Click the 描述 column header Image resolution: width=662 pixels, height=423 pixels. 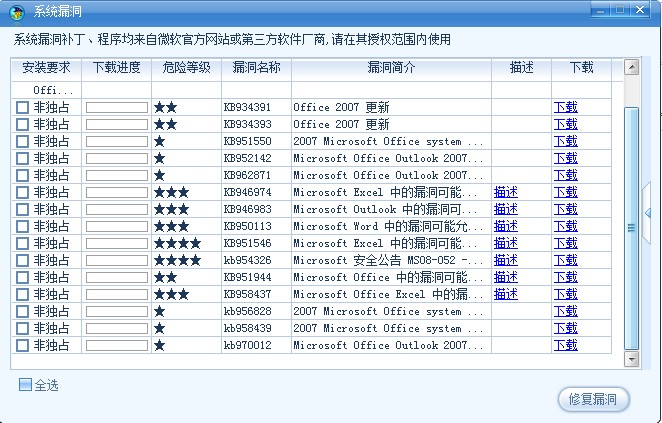pyautogui.click(x=521, y=68)
